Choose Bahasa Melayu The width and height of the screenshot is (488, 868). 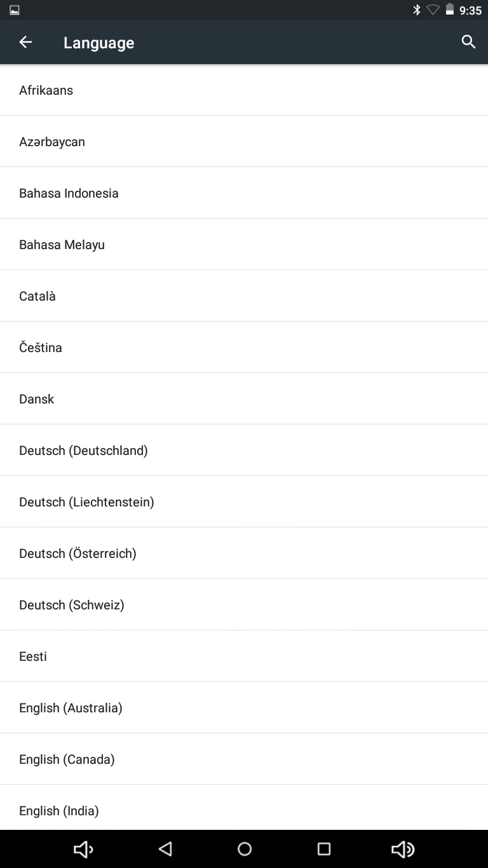click(x=244, y=245)
